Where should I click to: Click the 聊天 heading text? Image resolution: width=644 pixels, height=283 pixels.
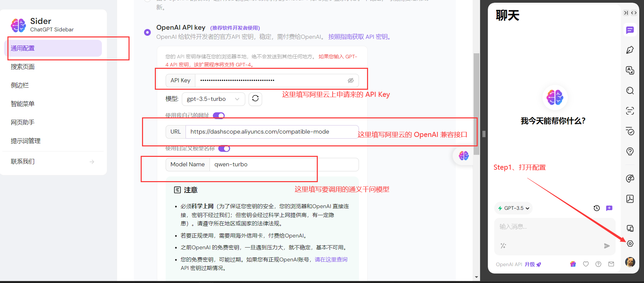click(x=507, y=16)
